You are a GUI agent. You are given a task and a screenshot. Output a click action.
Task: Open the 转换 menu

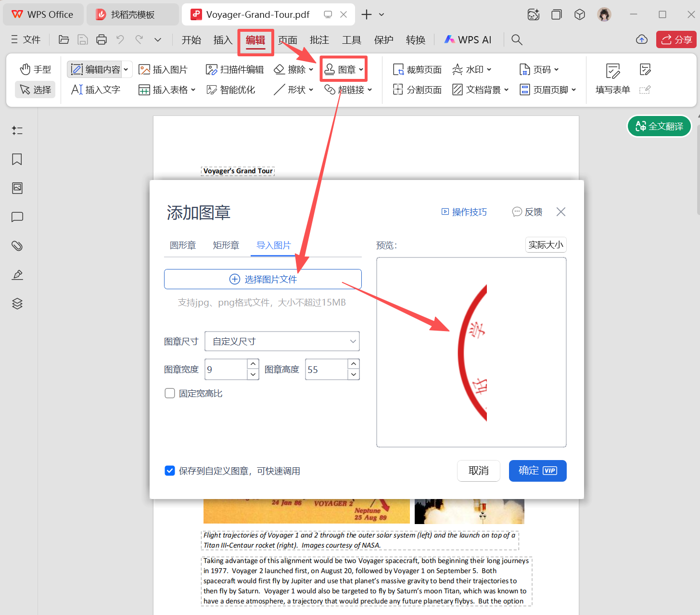coord(415,39)
